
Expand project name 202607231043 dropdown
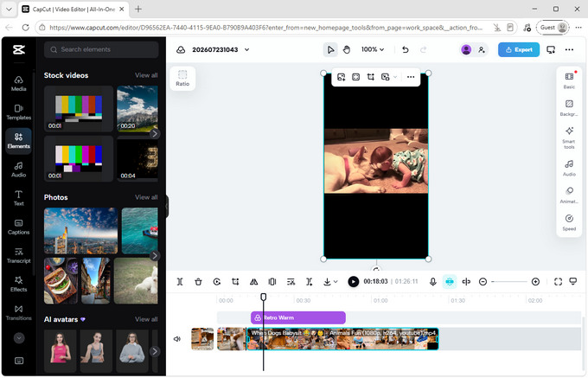(246, 49)
